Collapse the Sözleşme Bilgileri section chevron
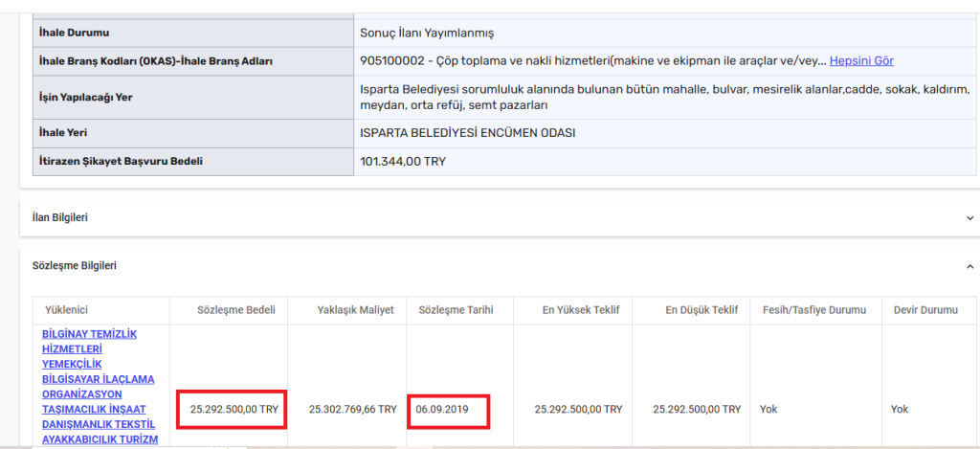This screenshot has height=449, width=980. [x=970, y=266]
